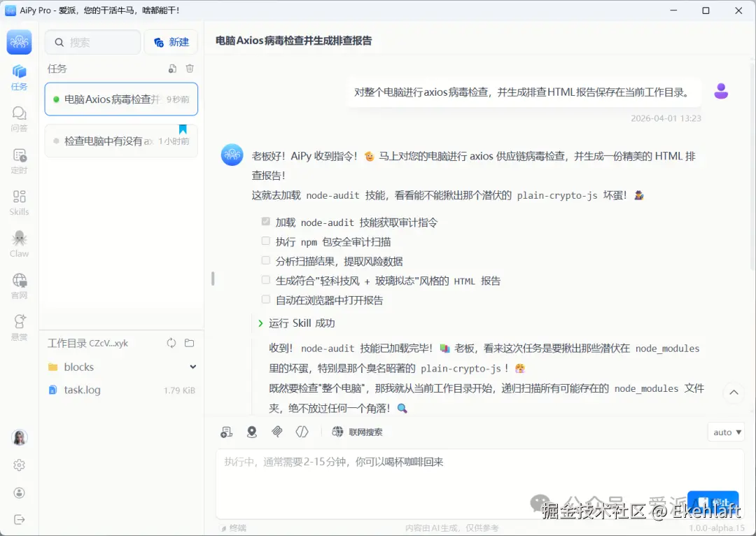
Task: Toggle 执行 npm 包安全审计扫描 checkbox
Action: 266,241
